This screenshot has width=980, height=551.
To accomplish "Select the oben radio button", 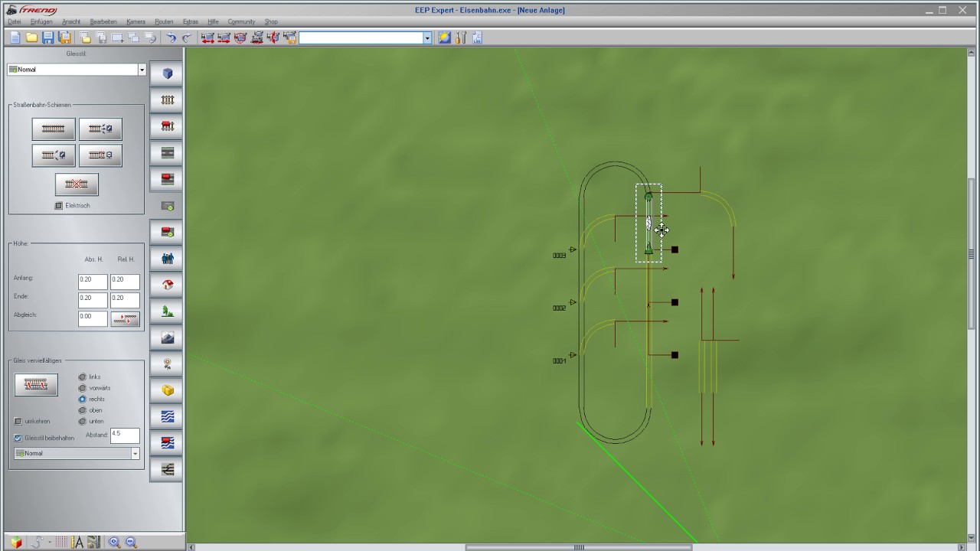I will (x=83, y=410).
